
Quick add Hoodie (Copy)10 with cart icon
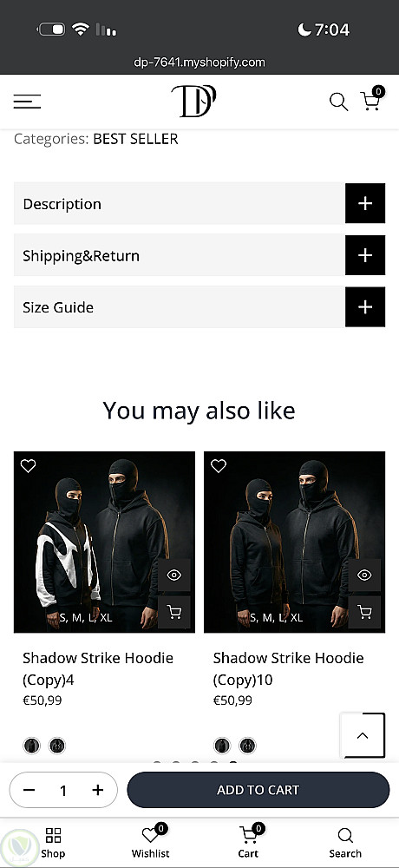[364, 612]
